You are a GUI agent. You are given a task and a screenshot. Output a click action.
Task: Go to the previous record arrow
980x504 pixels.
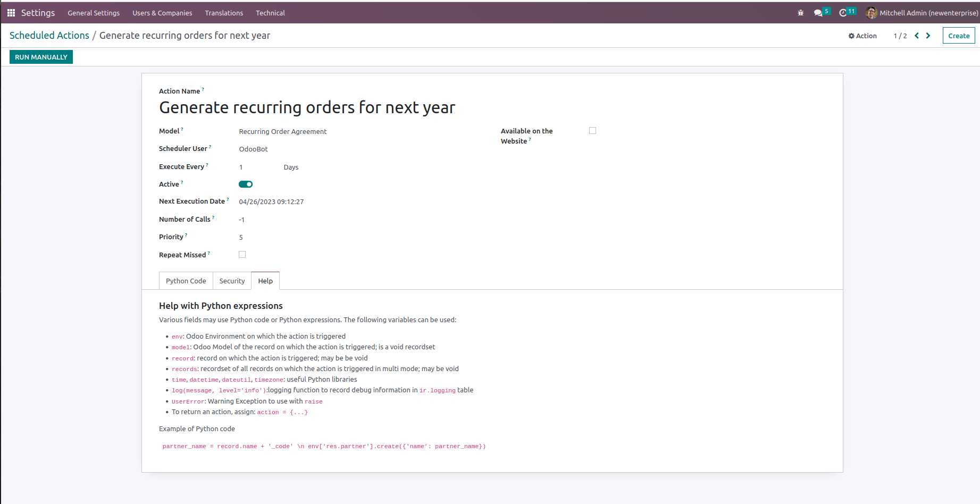click(x=917, y=36)
